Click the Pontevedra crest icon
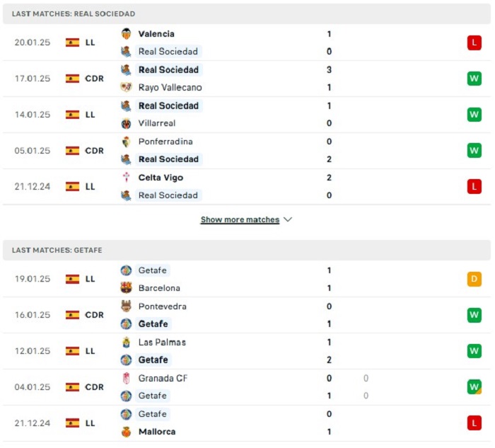The width and height of the screenshot is (495, 448). coord(127,306)
